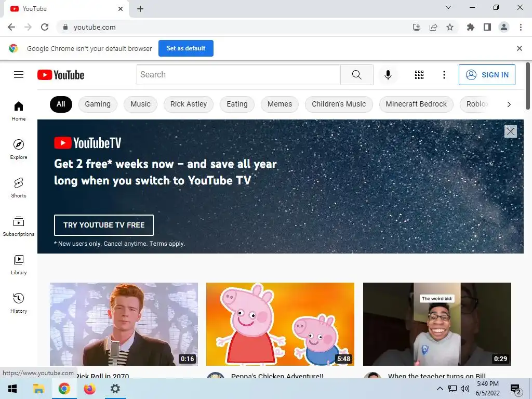Click the YouTube search input field
532x399 pixels.
click(x=238, y=75)
